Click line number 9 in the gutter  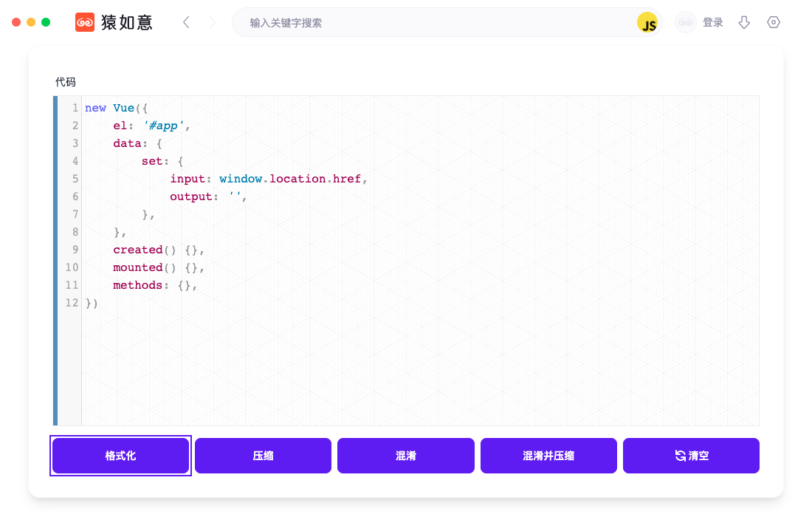(75, 250)
